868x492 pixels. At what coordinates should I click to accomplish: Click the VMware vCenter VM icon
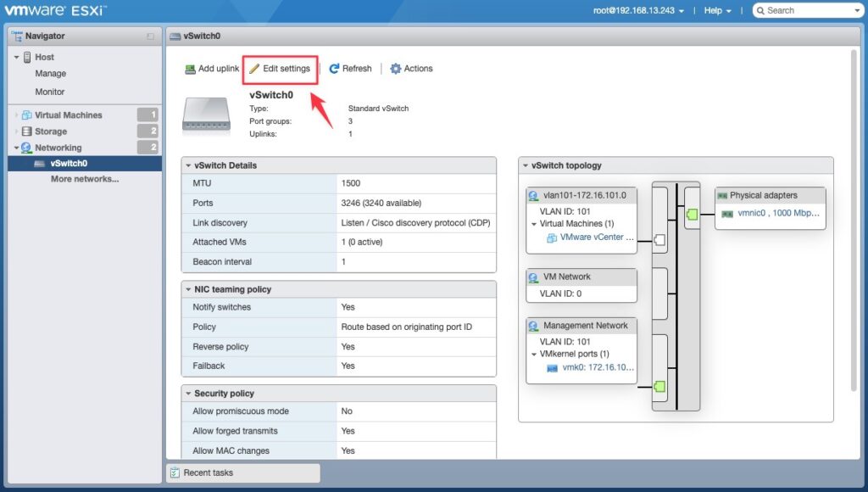(x=552, y=238)
